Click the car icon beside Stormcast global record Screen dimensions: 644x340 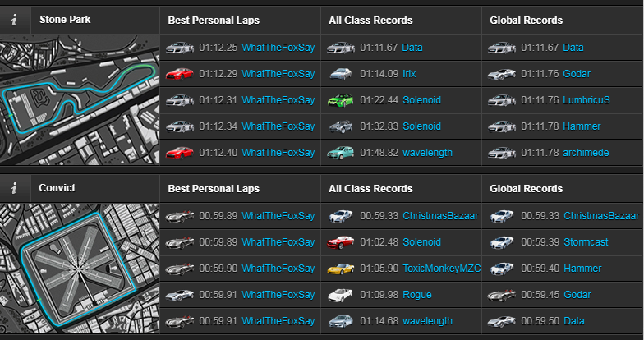(x=501, y=242)
